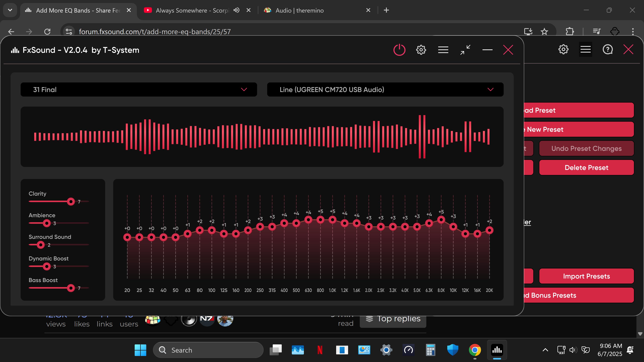Click the taskbar Search box
Image resolution: width=644 pixels, height=362 pixels.
(x=208, y=350)
